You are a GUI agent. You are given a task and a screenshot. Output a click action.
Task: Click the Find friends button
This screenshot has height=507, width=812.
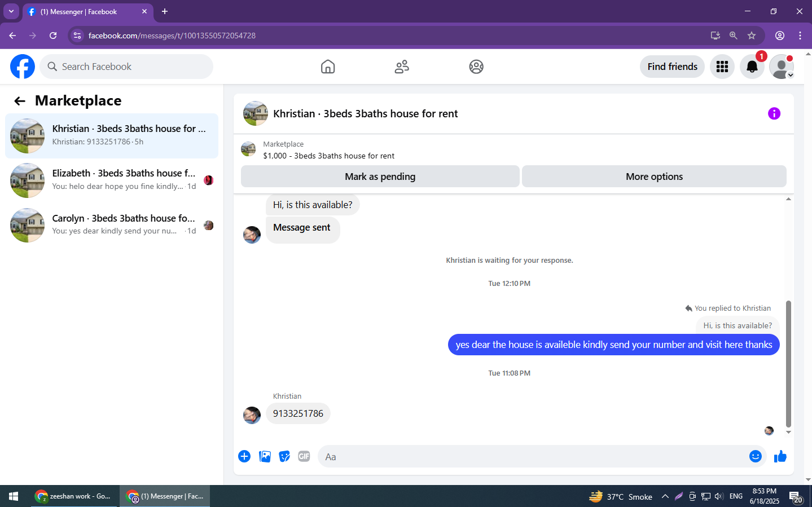click(672, 67)
